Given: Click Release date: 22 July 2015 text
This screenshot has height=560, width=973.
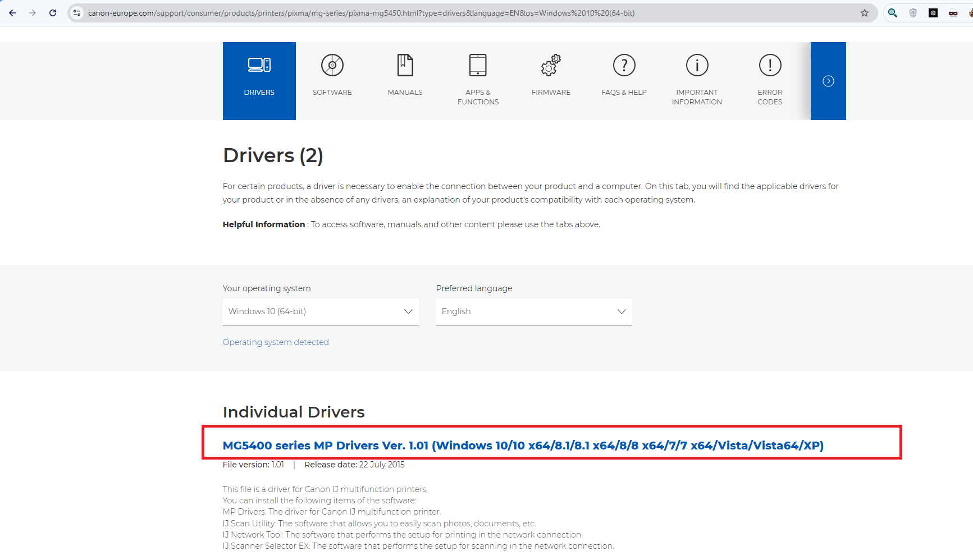Looking at the screenshot, I should (354, 465).
